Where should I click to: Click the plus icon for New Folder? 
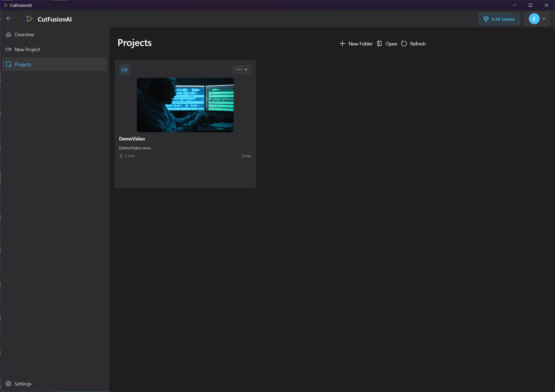[x=342, y=44]
